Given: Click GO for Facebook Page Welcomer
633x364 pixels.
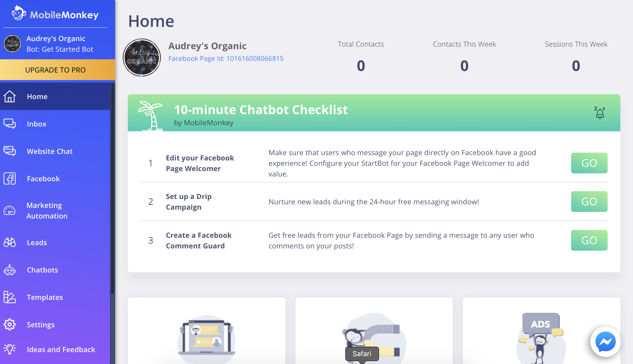Looking at the screenshot, I should pos(589,163).
